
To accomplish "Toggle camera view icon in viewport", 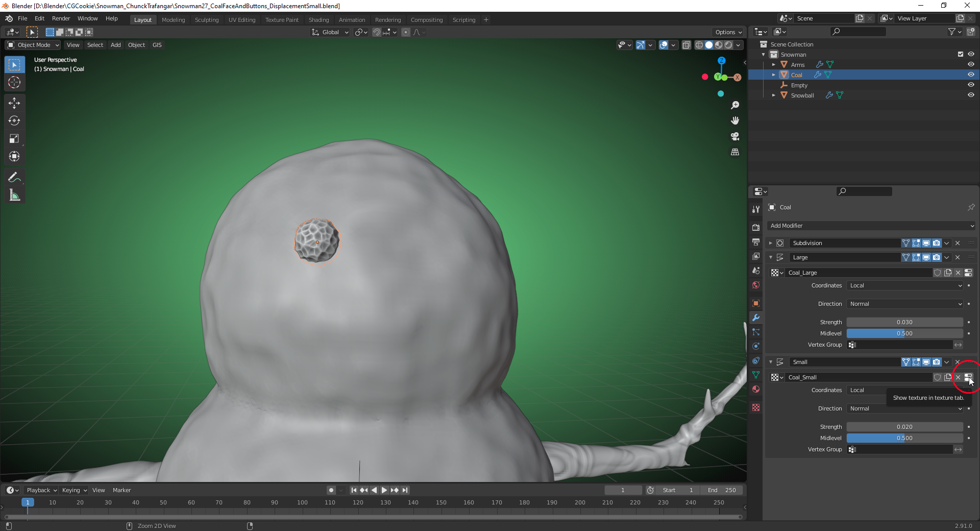I will (x=735, y=136).
